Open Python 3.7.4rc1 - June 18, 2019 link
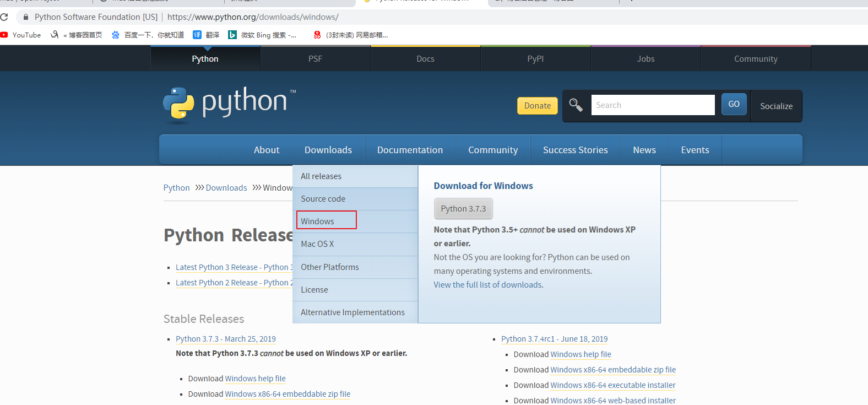 click(555, 339)
